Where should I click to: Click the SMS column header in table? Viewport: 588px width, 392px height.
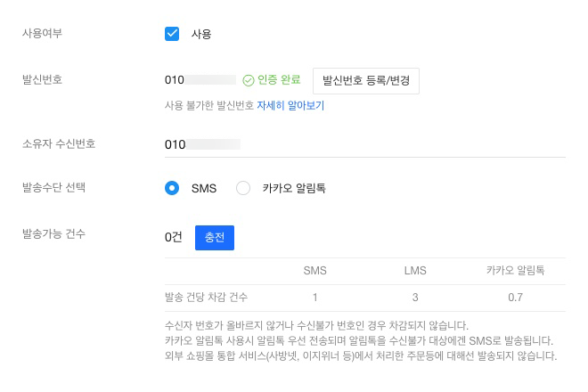tap(315, 269)
